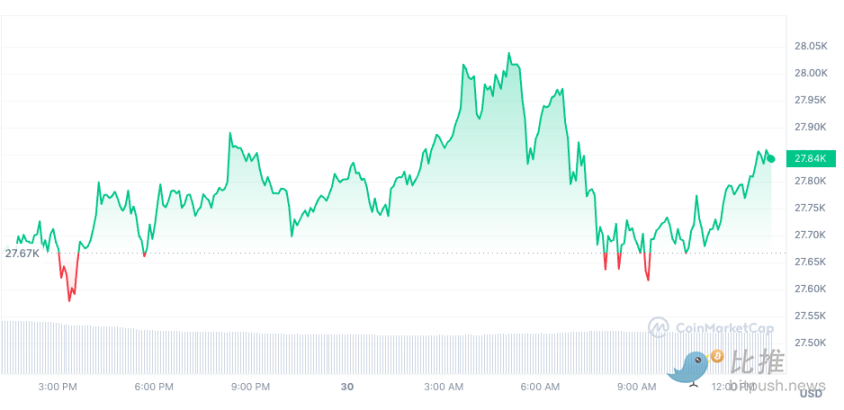Click the CoinMarketCap watermark logo icon

click(x=658, y=327)
